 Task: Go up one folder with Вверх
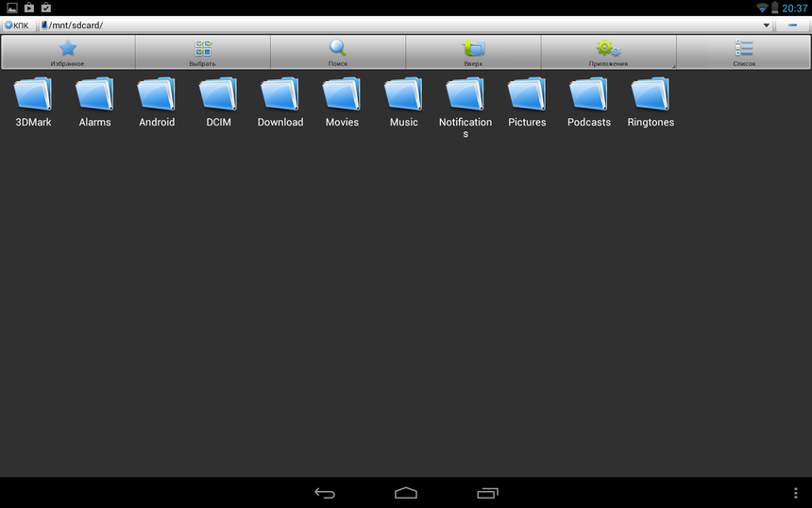click(473, 52)
